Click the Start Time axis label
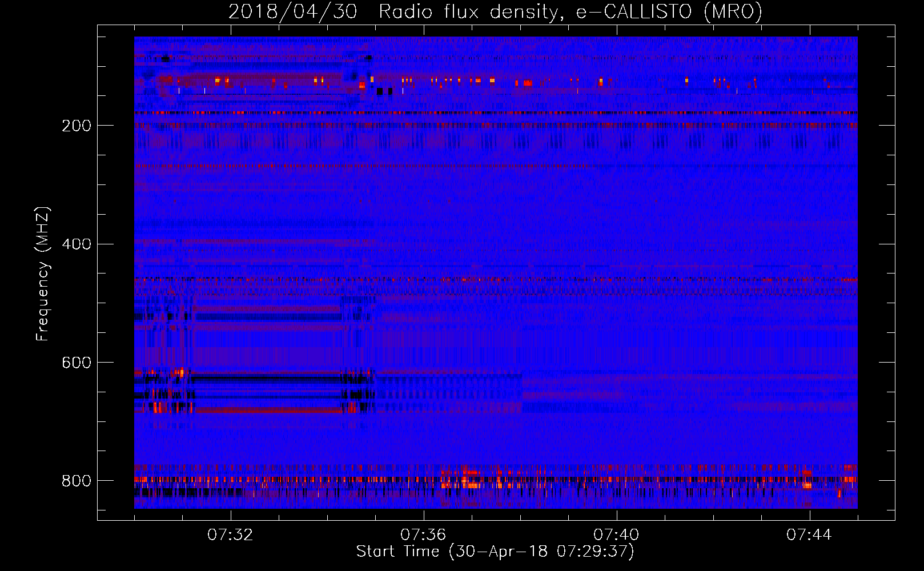This screenshot has width=924, height=571. click(x=495, y=552)
